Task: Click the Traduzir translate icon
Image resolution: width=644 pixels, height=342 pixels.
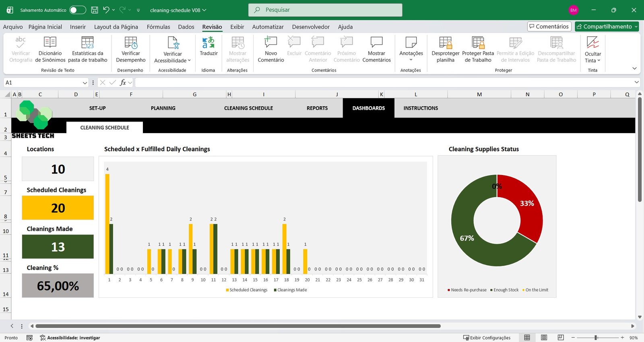Action: click(208, 43)
